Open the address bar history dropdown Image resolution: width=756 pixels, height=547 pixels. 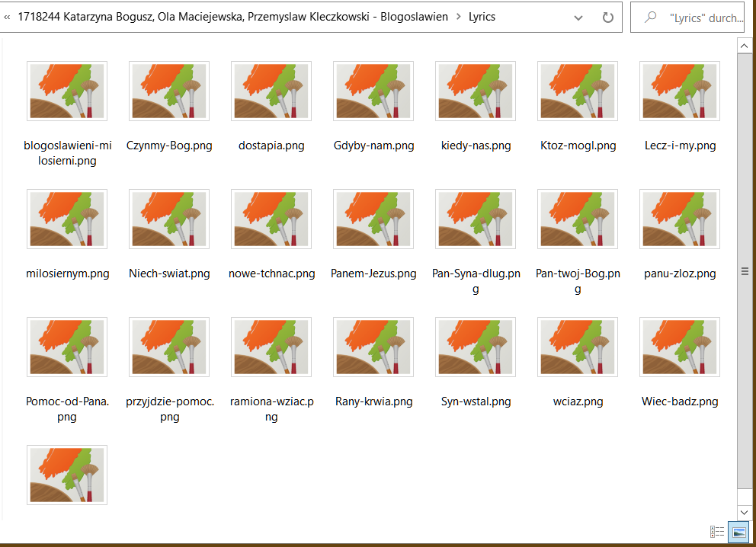(x=578, y=18)
